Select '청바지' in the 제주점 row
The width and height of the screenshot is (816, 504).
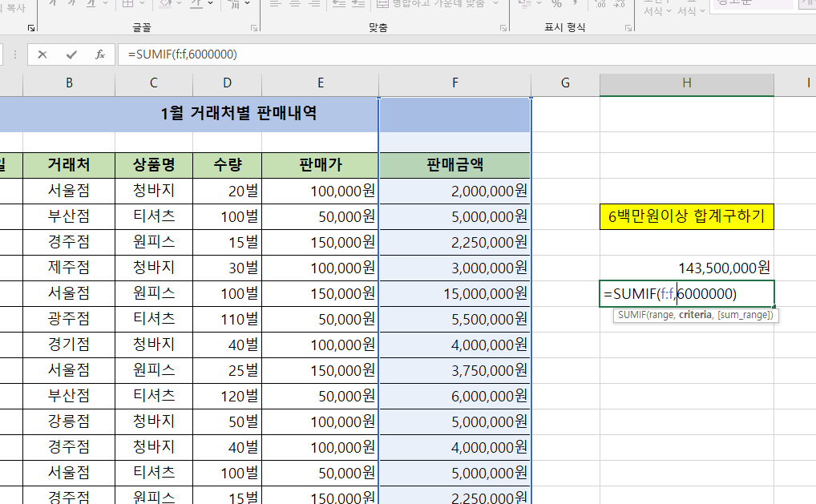(154, 268)
